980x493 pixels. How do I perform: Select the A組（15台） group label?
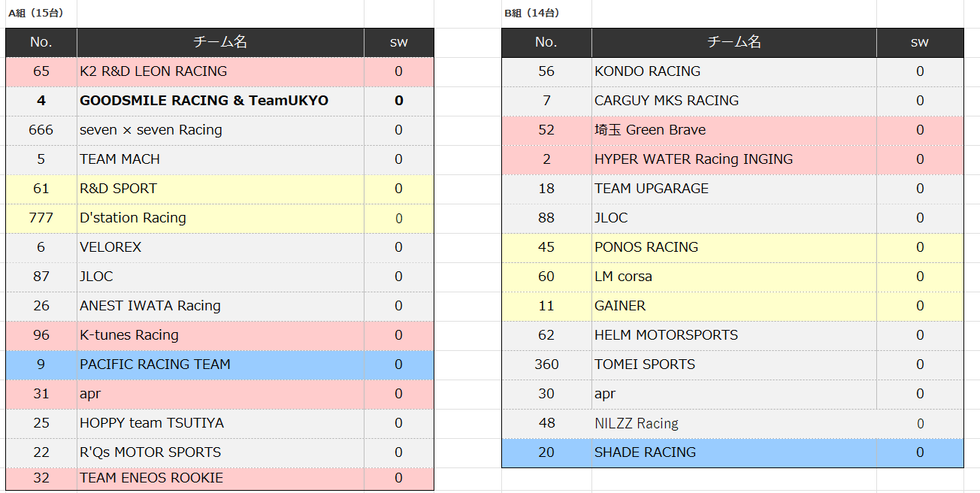coord(36,13)
